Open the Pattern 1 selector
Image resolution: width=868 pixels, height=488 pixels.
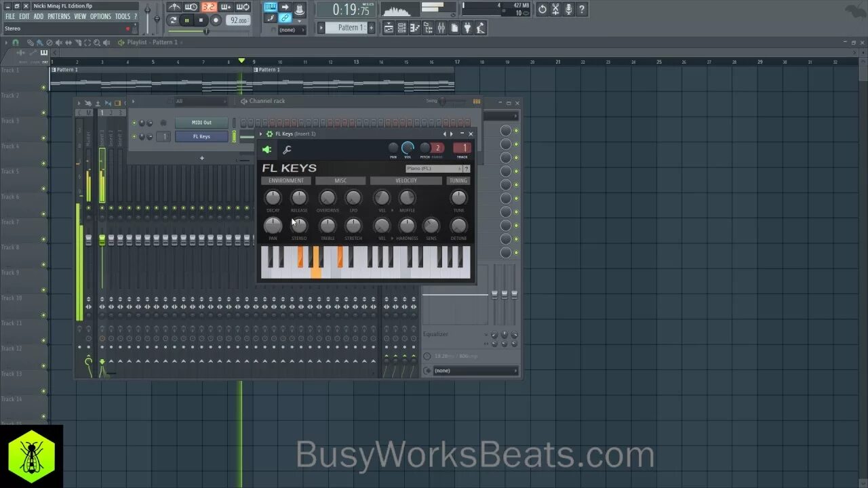(x=347, y=28)
